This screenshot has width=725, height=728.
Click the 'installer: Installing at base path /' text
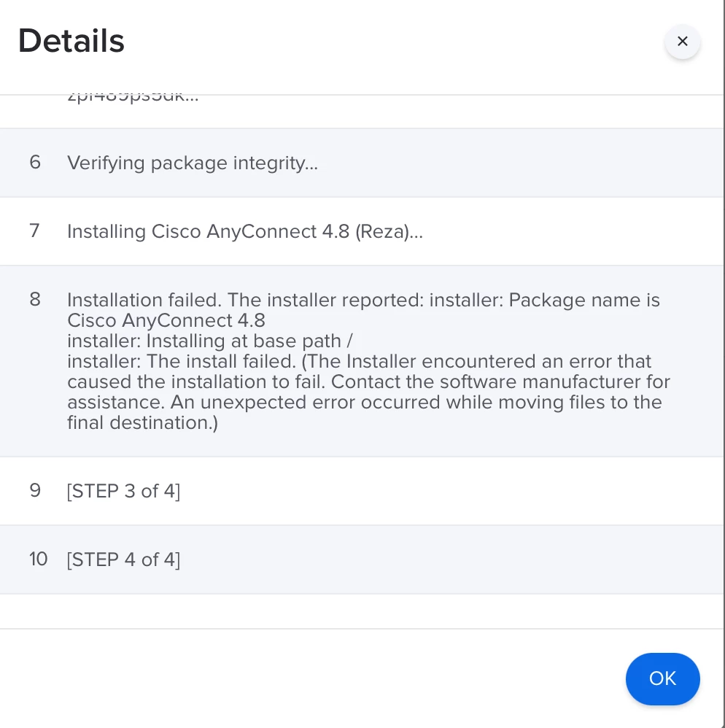click(x=210, y=341)
